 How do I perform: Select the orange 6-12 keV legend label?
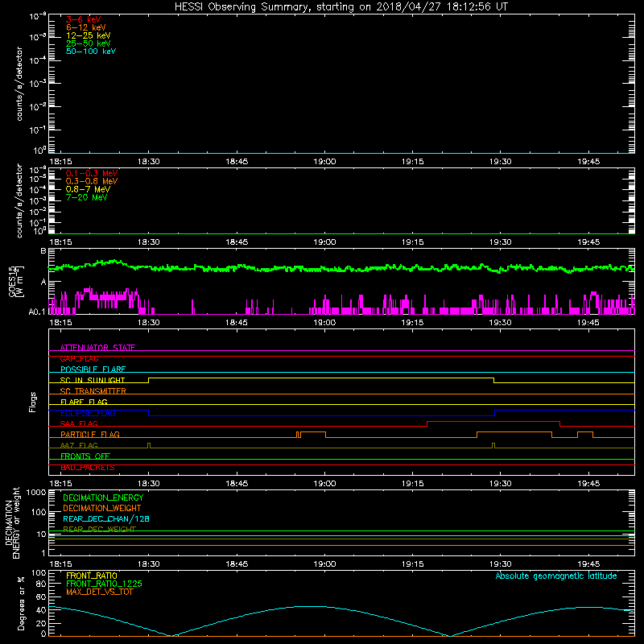(x=86, y=27)
